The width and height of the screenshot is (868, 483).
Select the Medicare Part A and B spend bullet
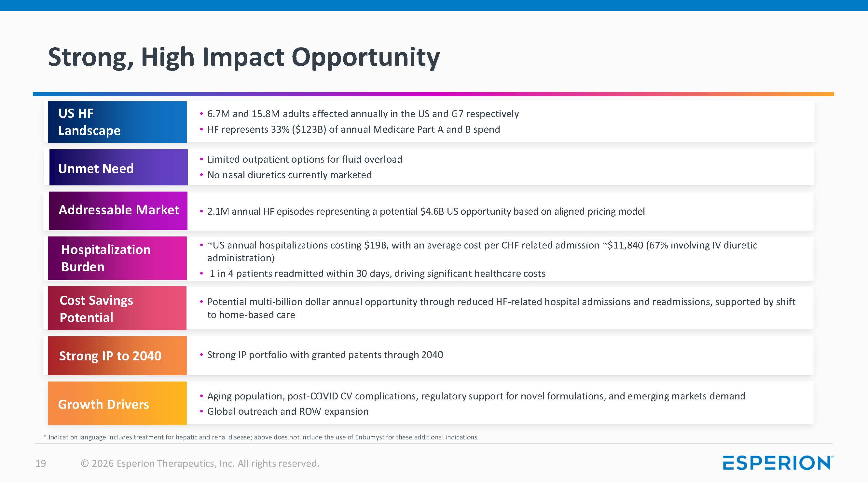coord(353,129)
